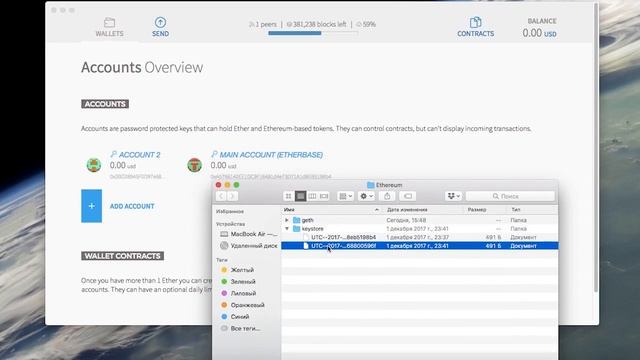Select the geth folder row
The height and width of the screenshot is (360, 640).
click(420, 220)
